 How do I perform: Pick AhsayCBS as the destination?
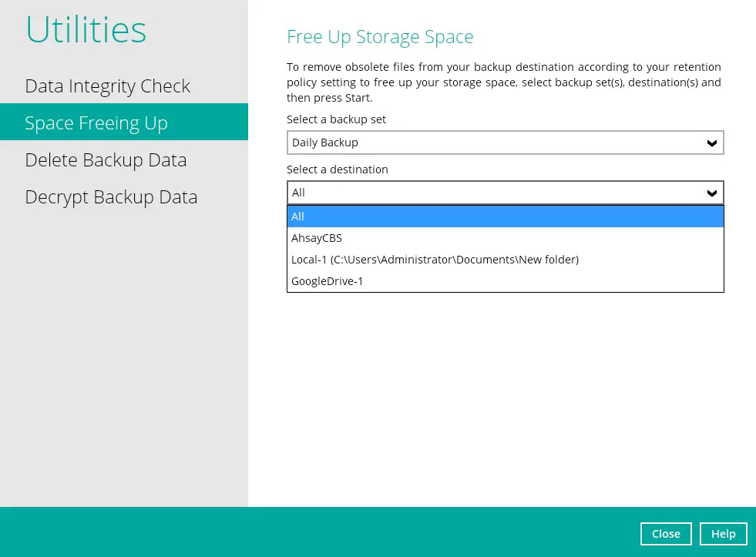pos(317,238)
